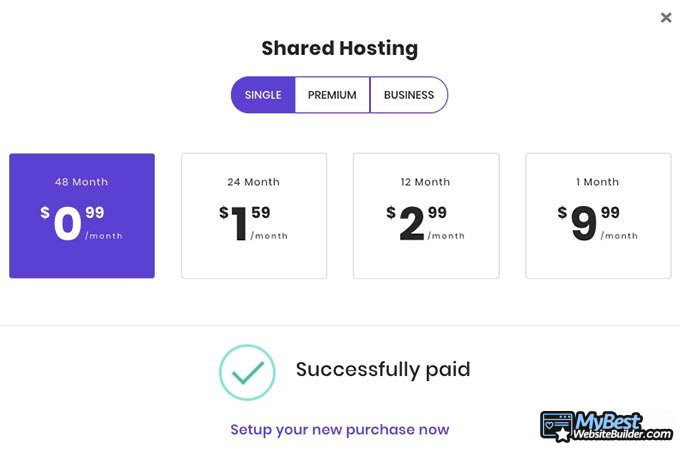This screenshot has height=449, width=680.
Task: Click the $0.99 per month price
Action: 81,224
